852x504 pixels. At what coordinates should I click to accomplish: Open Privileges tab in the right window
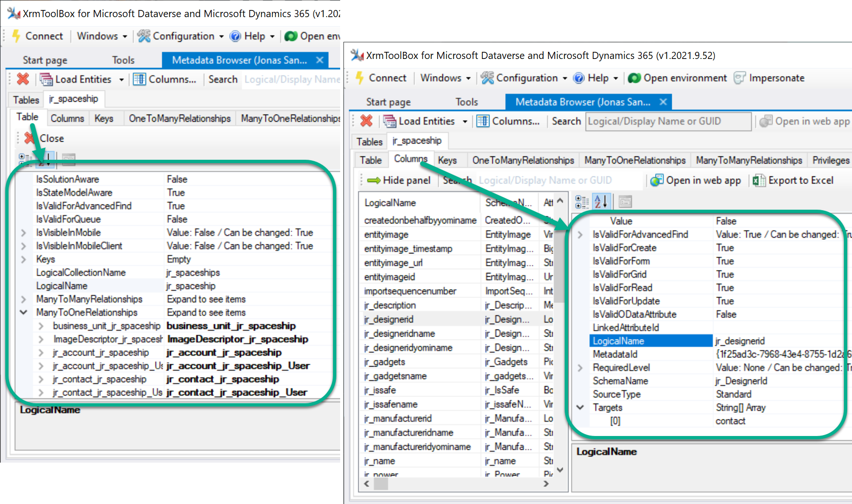tap(830, 160)
